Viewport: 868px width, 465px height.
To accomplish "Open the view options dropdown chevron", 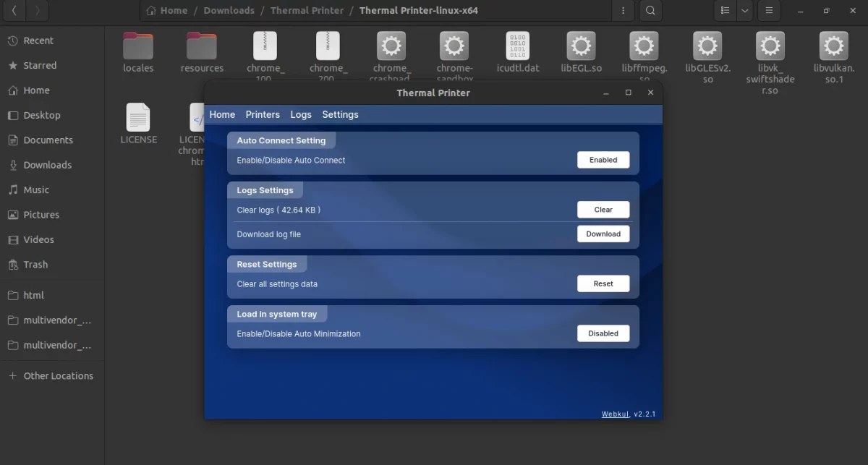I will coord(745,11).
